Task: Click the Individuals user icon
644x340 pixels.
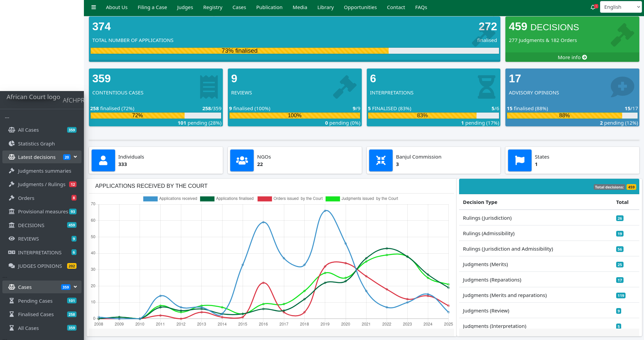Action: [x=103, y=161]
